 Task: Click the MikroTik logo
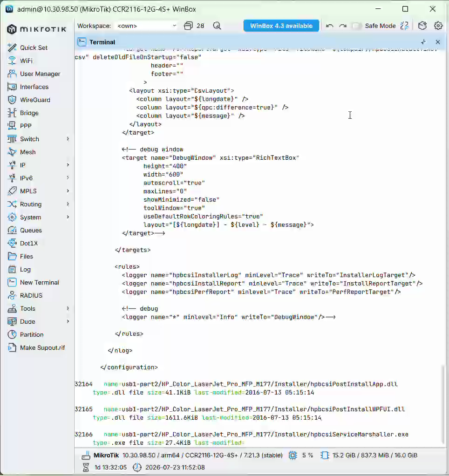click(37, 29)
